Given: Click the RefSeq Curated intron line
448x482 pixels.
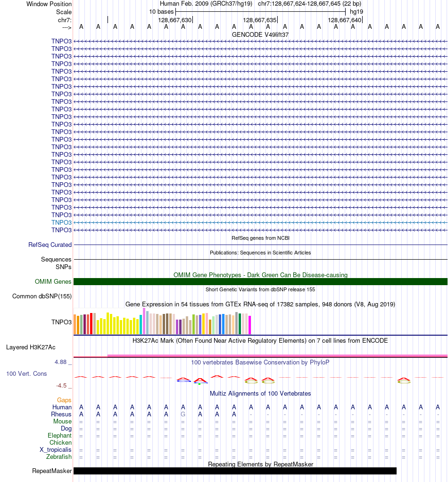Looking at the screenshot, I should pyautogui.click(x=260, y=245).
